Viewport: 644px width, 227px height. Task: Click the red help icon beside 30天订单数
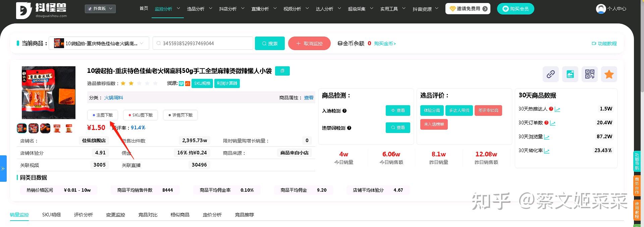(546, 123)
